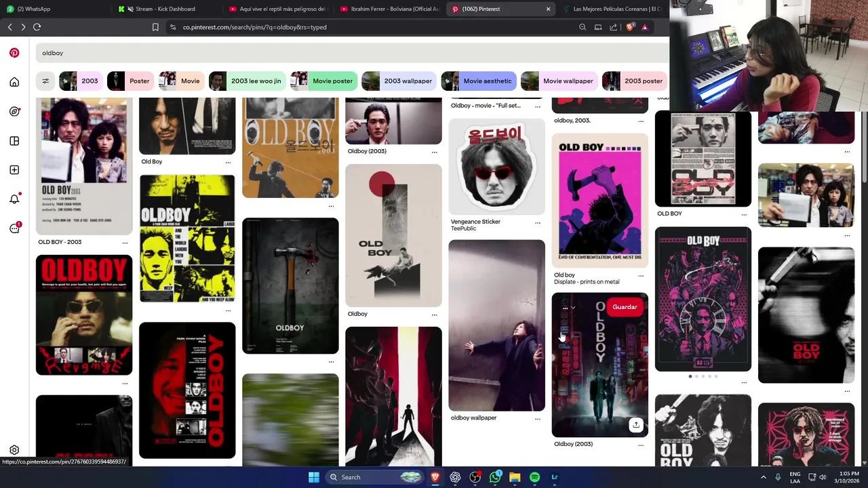
Task: Click the Create plus icon in sidebar
Action: click(x=14, y=170)
